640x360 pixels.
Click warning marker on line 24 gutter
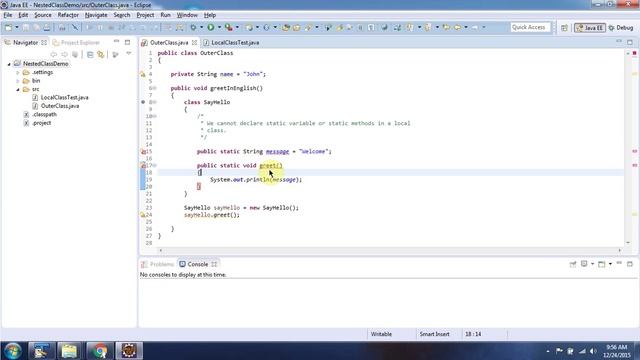143,215
